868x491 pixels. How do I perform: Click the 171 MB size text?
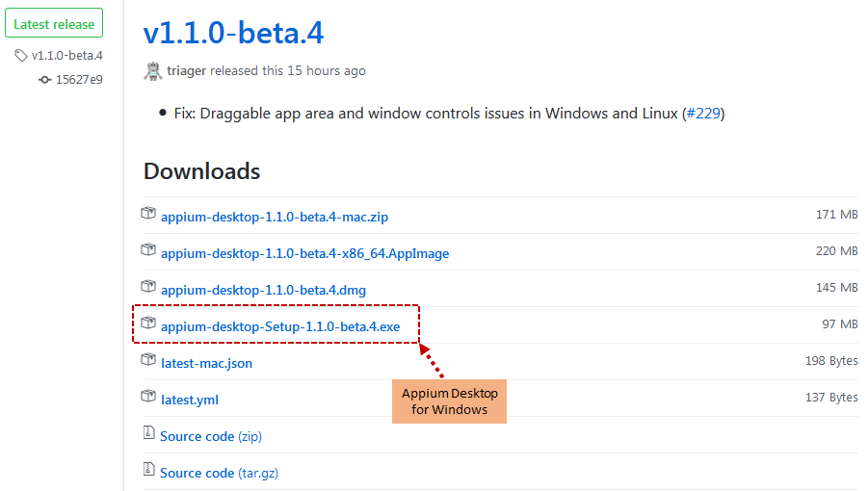[836, 215]
